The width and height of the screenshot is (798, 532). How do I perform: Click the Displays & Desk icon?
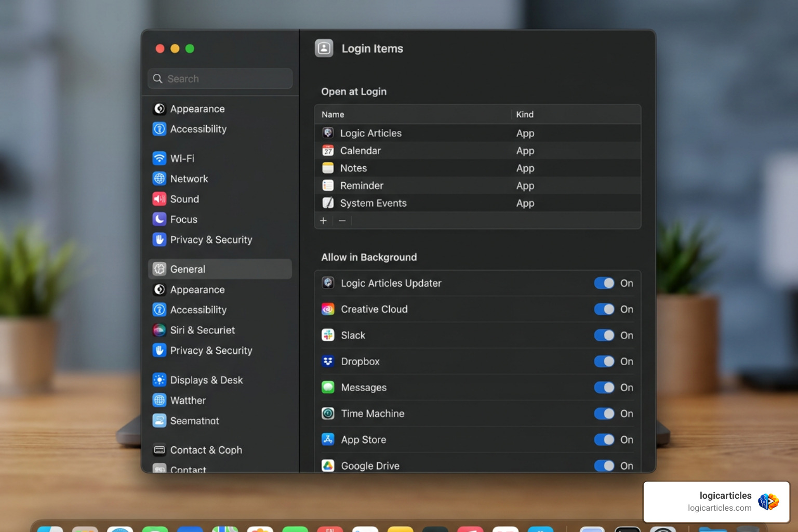(x=159, y=380)
